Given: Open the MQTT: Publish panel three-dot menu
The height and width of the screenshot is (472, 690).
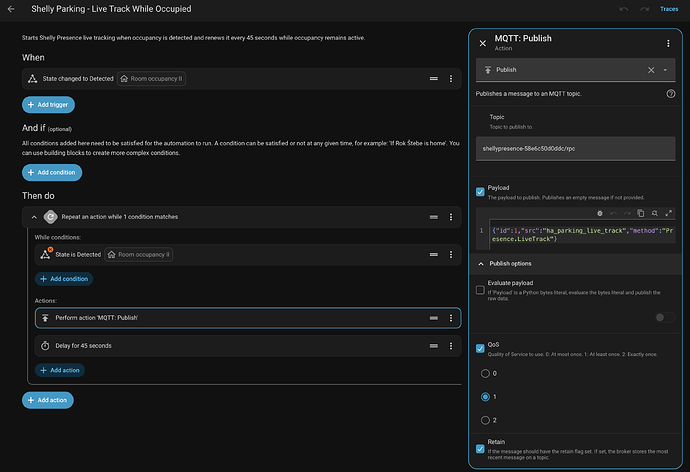Looking at the screenshot, I should click(668, 43).
